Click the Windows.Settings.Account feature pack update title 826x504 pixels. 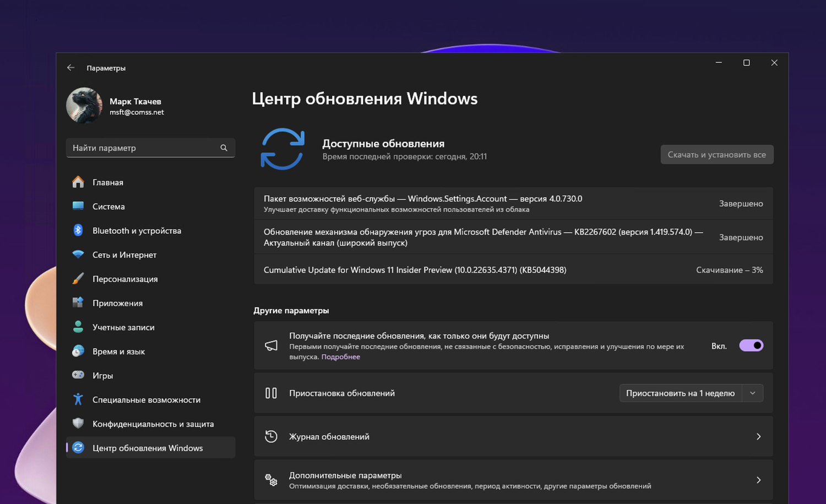423,199
